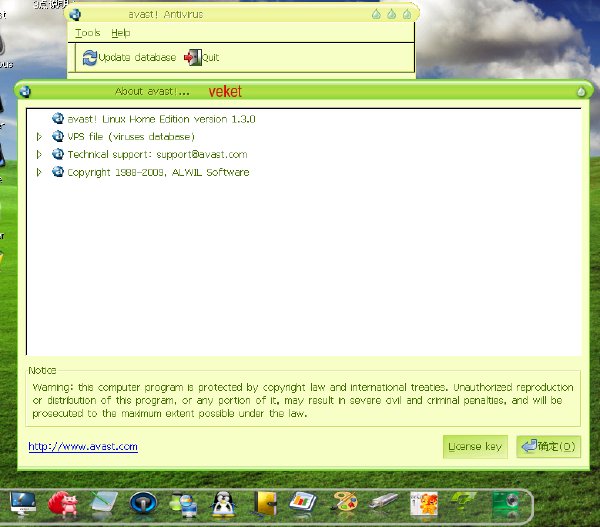Launch the red squirrel dock icon

pyautogui.click(x=63, y=503)
